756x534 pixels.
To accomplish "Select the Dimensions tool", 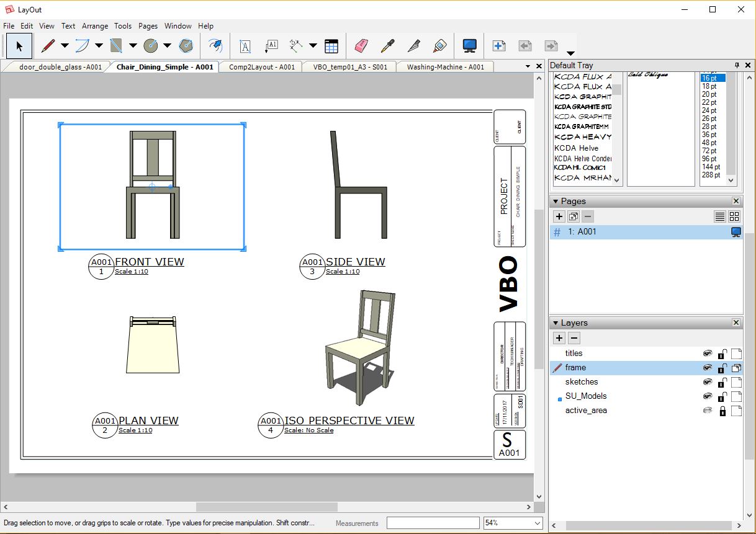I will (296, 45).
